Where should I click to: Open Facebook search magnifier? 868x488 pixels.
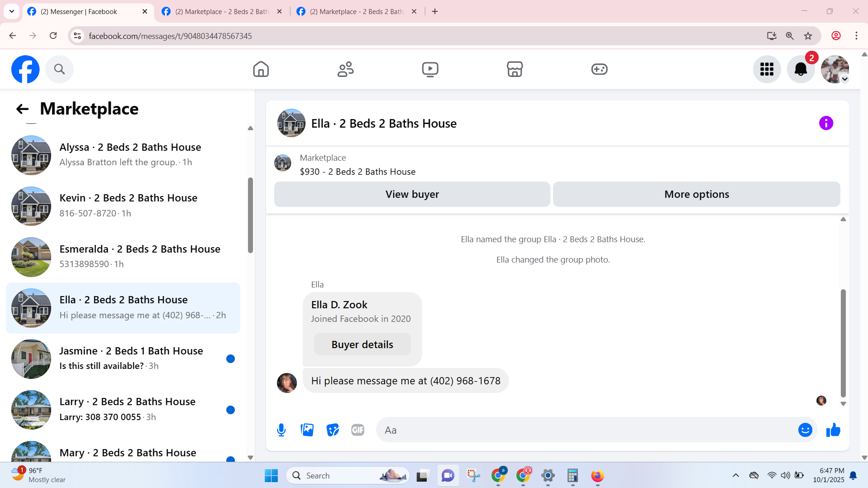pyautogui.click(x=59, y=69)
